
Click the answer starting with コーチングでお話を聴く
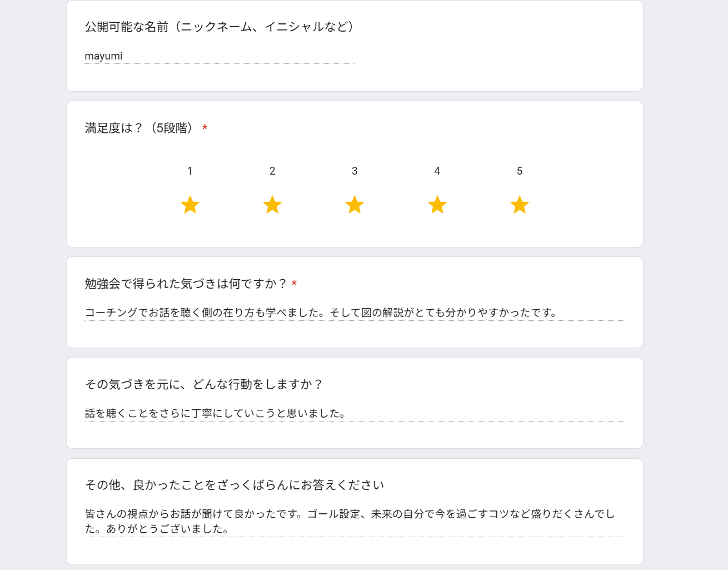(355, 313)
